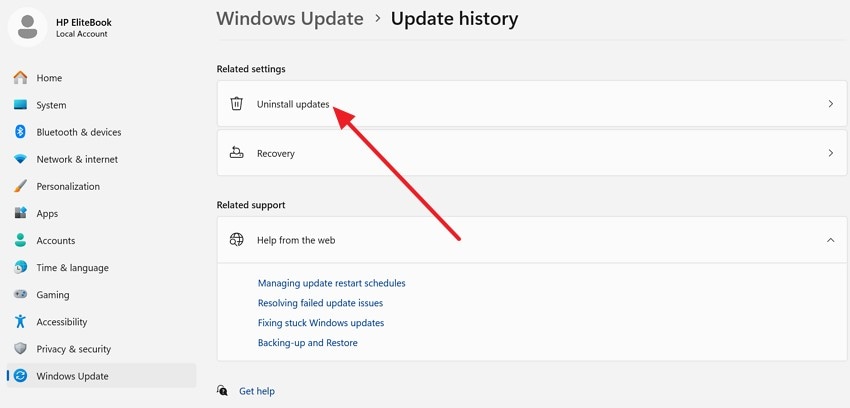Click Help from the web header text
This screenshot has height=408, width=850.
tap(296, 240)
